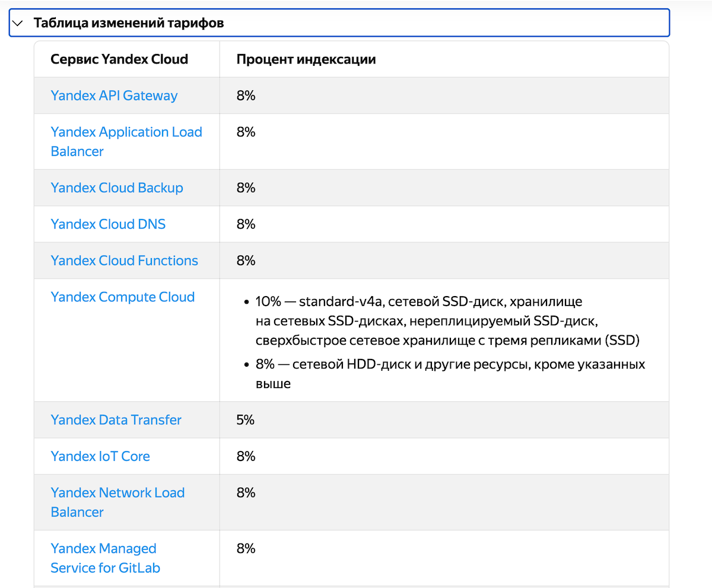This screenshot has height=588, width=712.
Task: Click the 8% value for Cloud Backup
Action: (x=246, y=187)
